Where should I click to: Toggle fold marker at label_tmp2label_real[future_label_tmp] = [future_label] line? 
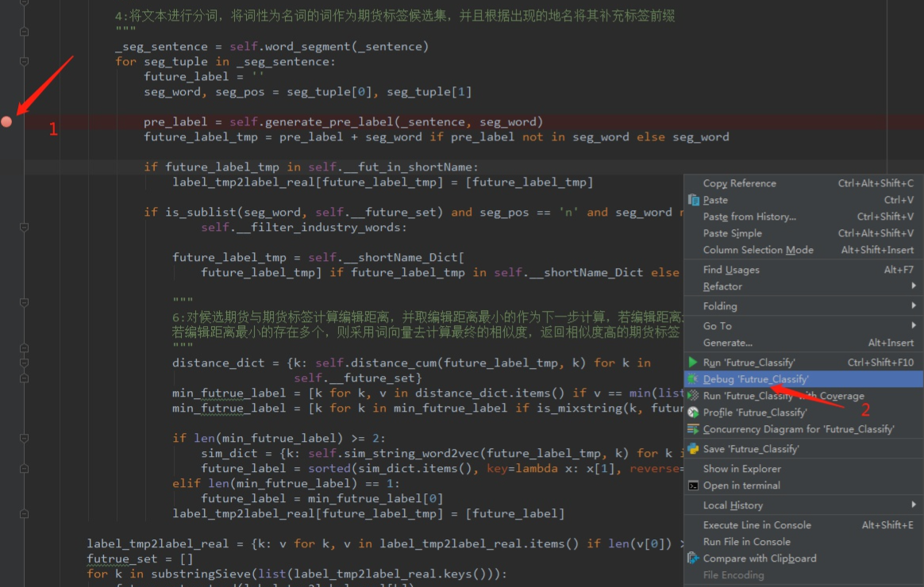click(24, 513)
